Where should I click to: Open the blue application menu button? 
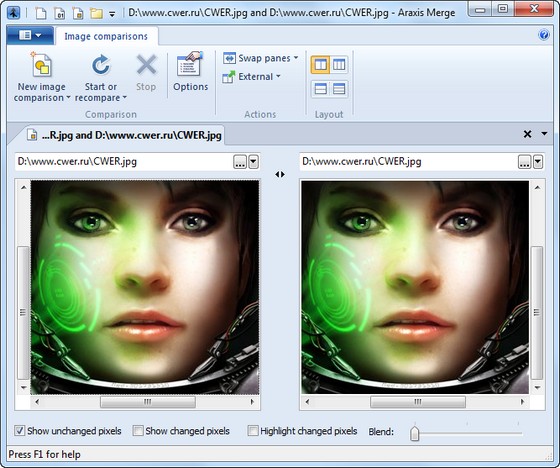coord(30,35)
